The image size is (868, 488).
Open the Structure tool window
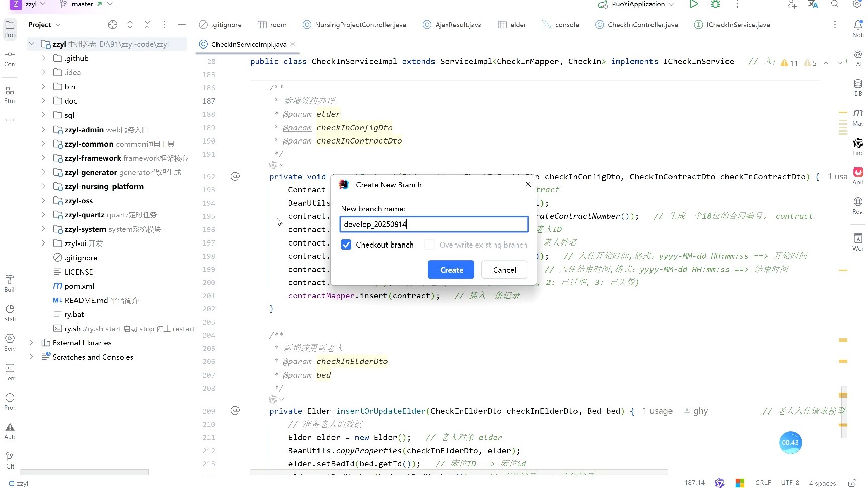10,91
